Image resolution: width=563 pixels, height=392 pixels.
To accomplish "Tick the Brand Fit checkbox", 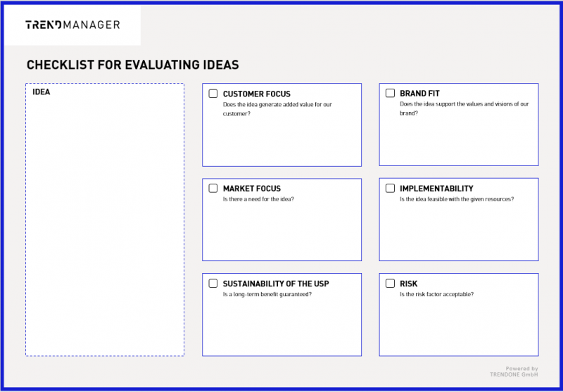I will click(390, 93).
